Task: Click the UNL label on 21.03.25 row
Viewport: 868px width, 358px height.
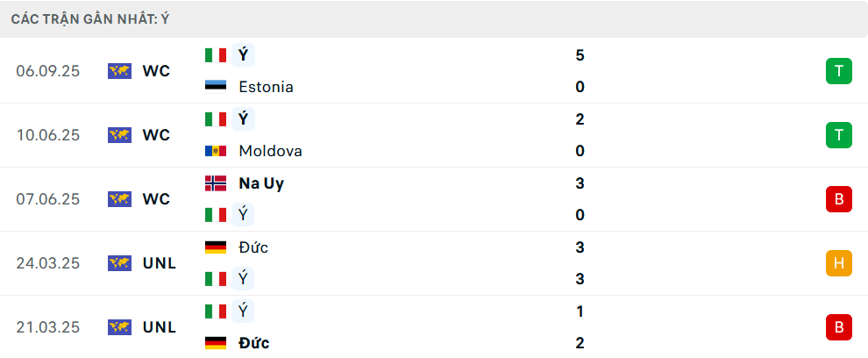Action: (x=160, y=327)
